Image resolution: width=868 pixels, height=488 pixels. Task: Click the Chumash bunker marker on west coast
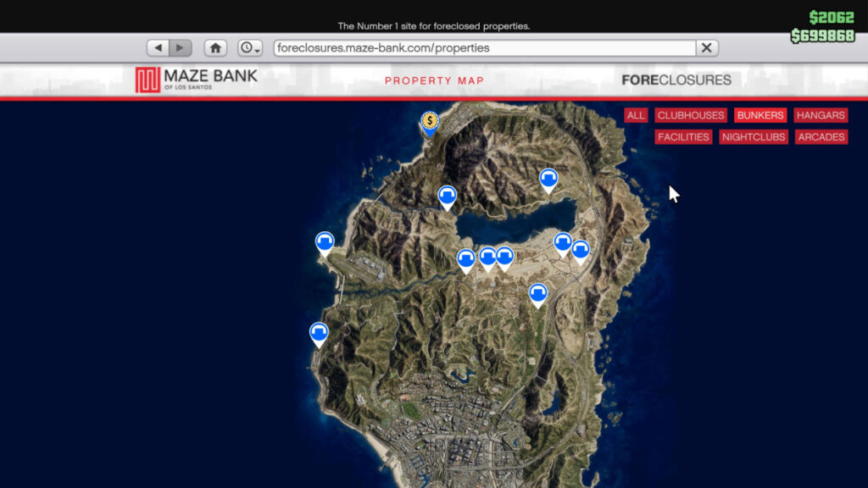pos(318,332)
